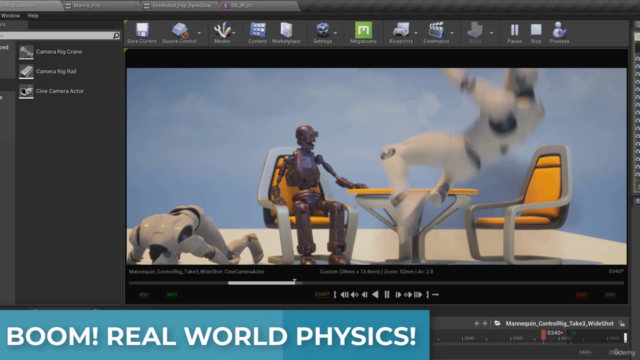The image size is (640, 360).
Task: Expand the Modes dropdown arrow
Action: (234, 33)
